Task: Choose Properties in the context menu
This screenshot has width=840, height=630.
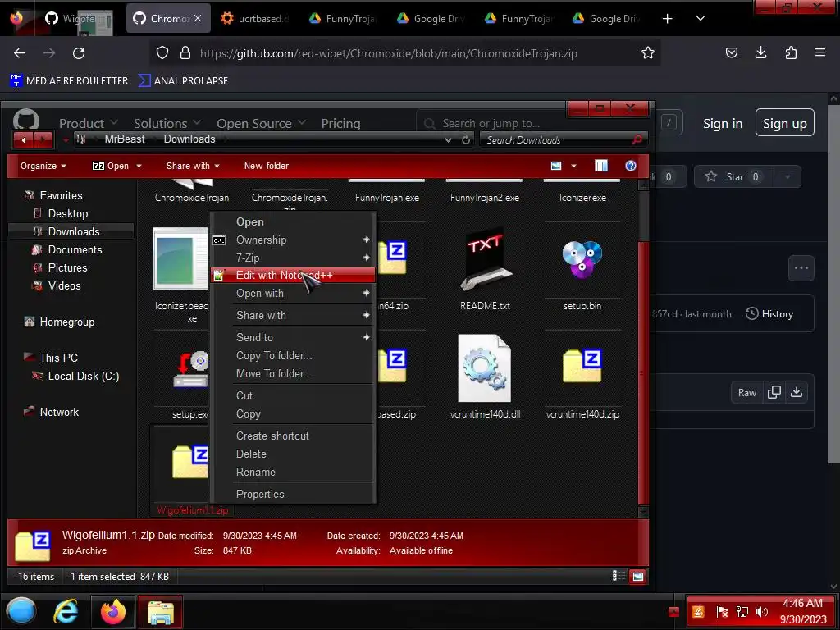Action: 293,494
